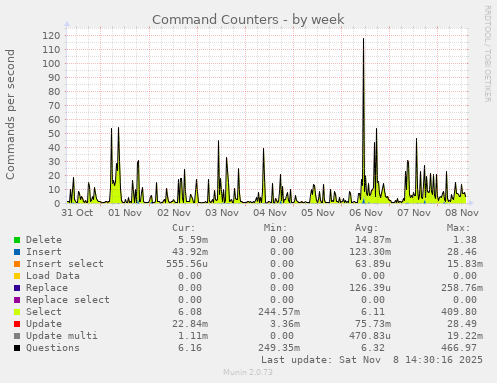Click the Insert select current value 555.56u
Image resolution: width=497 pixels, height=383 pixels.
(187, 264)
